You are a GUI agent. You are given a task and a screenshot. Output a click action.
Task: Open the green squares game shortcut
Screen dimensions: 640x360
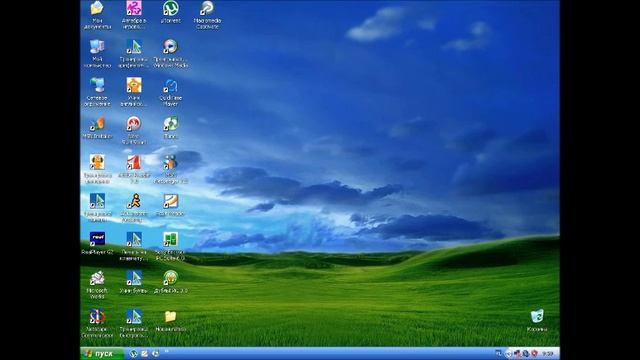[x=171, y=239]
